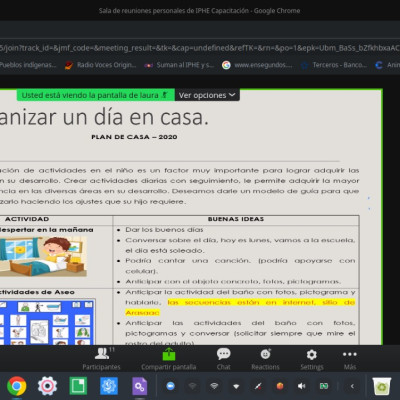Open the Participantes panel
Viewport: 400px width, 400px height.
(x=101, y=359)
